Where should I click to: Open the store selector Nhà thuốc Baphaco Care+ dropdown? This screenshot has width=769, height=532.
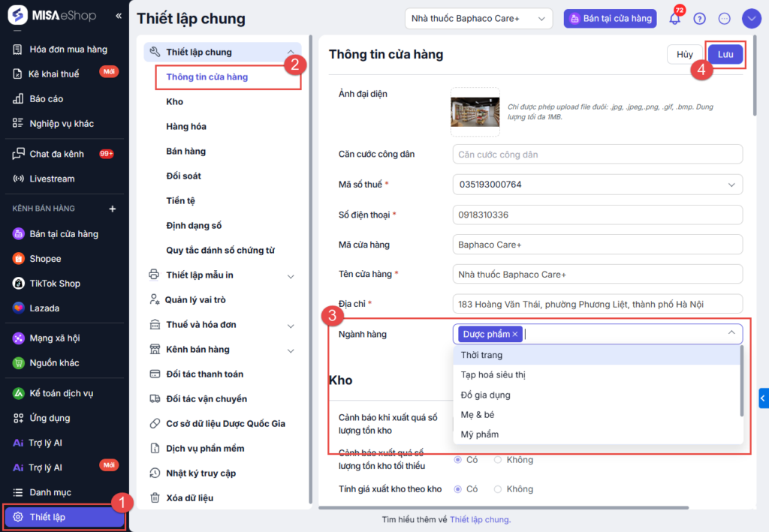(x=478, y=19)
